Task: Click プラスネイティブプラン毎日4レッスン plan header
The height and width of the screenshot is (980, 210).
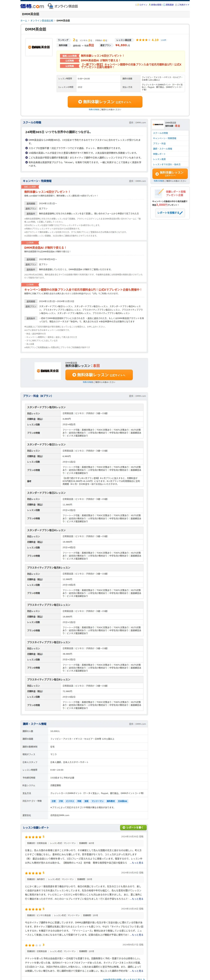Action: coord(84,679)
